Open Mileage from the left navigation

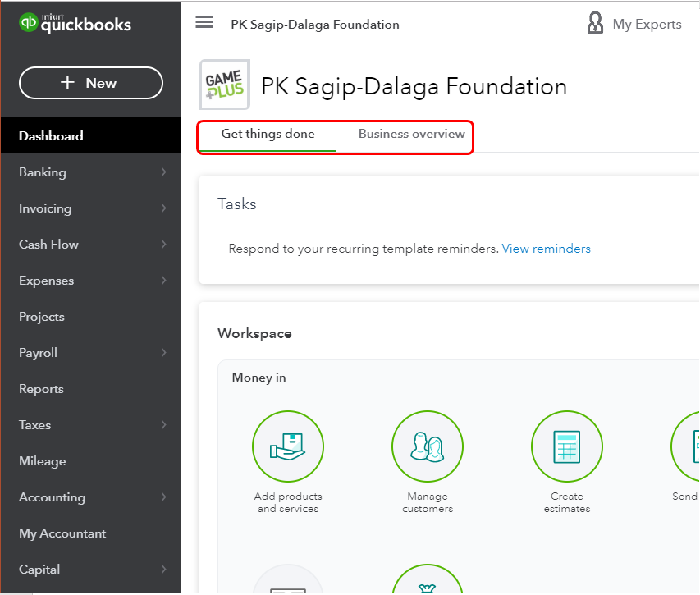[x=42, y=461]
